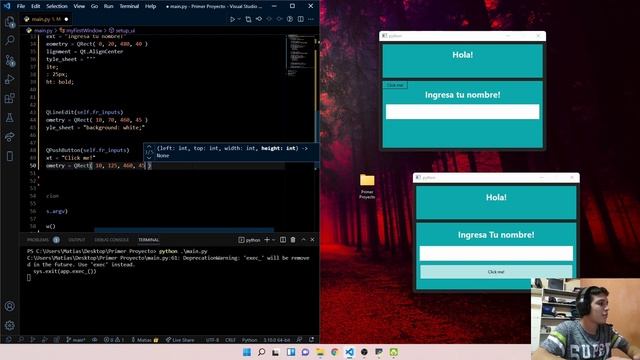640x360 pixels.
Task: Switch to the Output panel tab
Action: [x=77, y=240]
